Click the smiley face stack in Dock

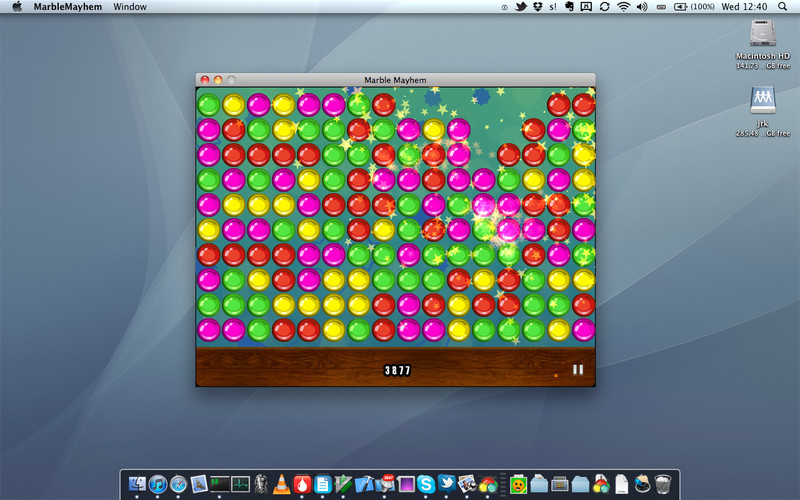click(x=518, y=484)
